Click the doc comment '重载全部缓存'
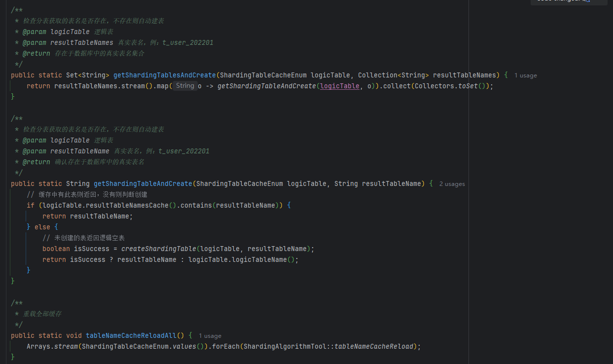This screenshot has height=364, width=613. coord(42,314)
